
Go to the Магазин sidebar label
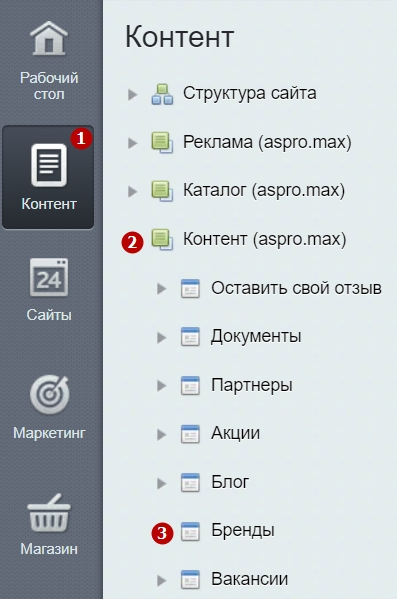click(x=49, y=549)
